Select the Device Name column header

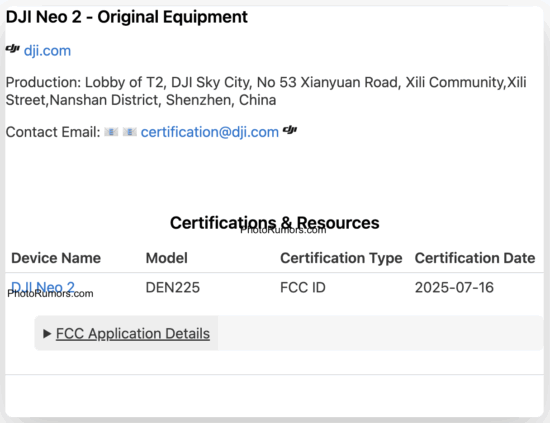coord(56,258)
